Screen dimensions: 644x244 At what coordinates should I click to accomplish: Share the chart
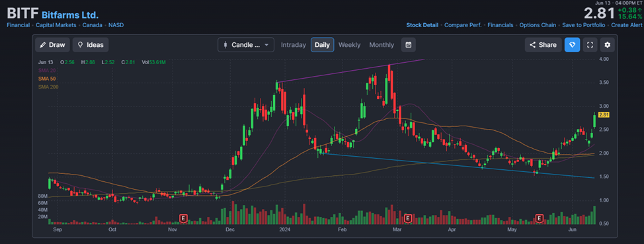(543, 45)
